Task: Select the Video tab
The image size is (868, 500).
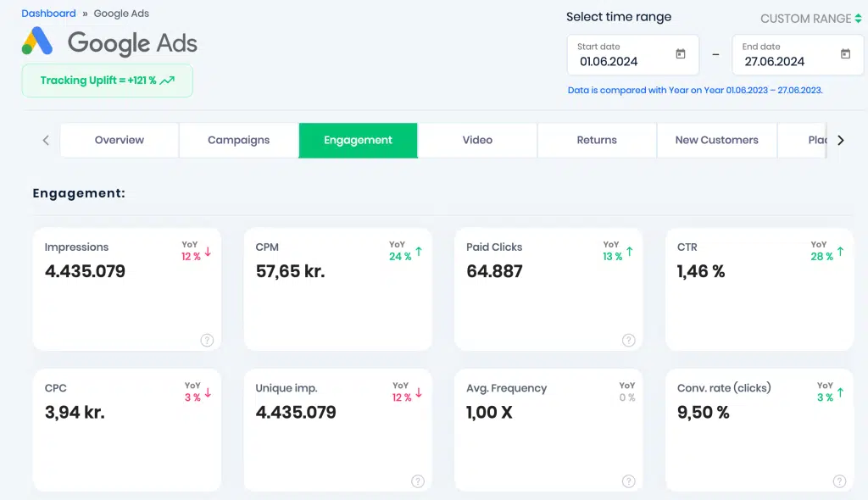Action: click(477, 140)
